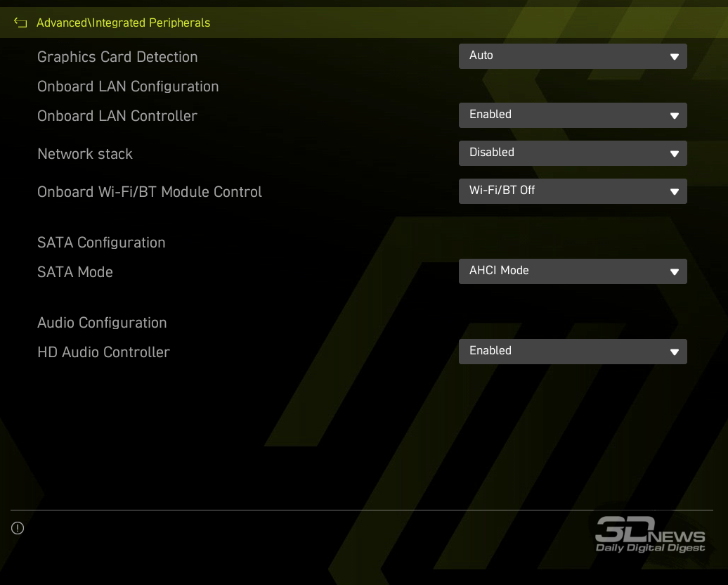Expand the Wi-Fi/BT Off dropdown
This screenshot has width=728, height=585.
[572, 191]
